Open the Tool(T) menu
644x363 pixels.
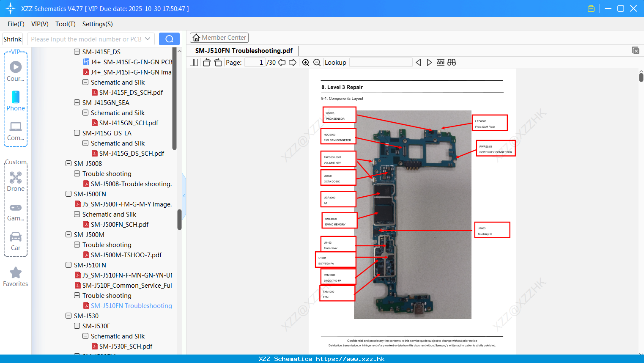[x=66, y=24]
